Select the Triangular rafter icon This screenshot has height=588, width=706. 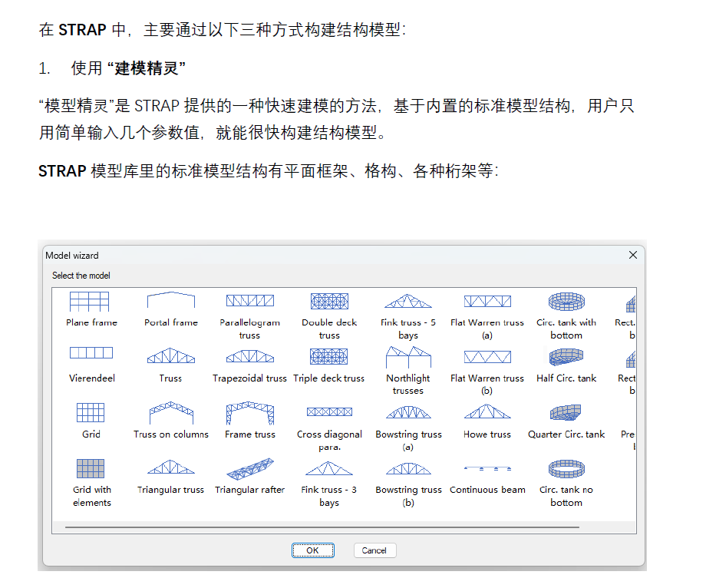coord(250,469)
